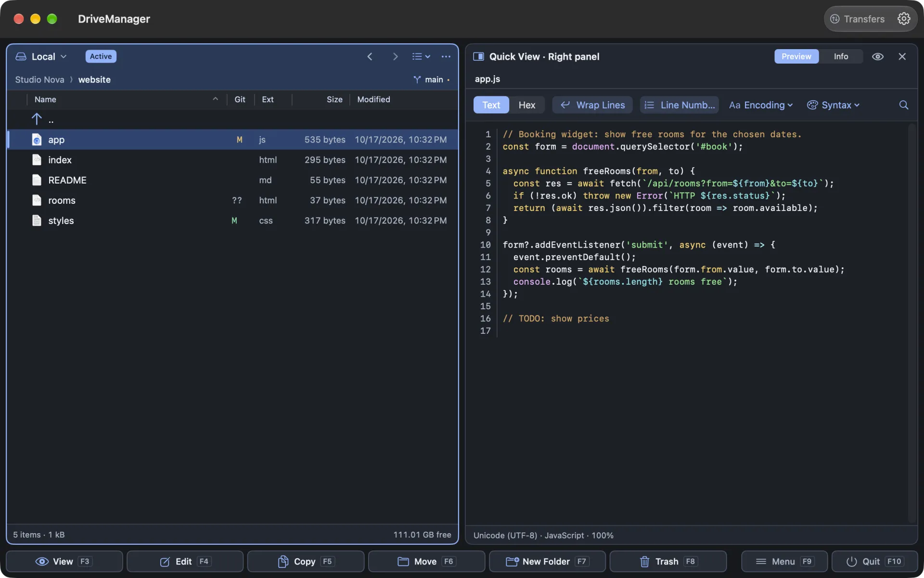Viewport: 924px width, 578px height.
Task: Open the three-dots panel options menu
Action: [x=446, y=56]
